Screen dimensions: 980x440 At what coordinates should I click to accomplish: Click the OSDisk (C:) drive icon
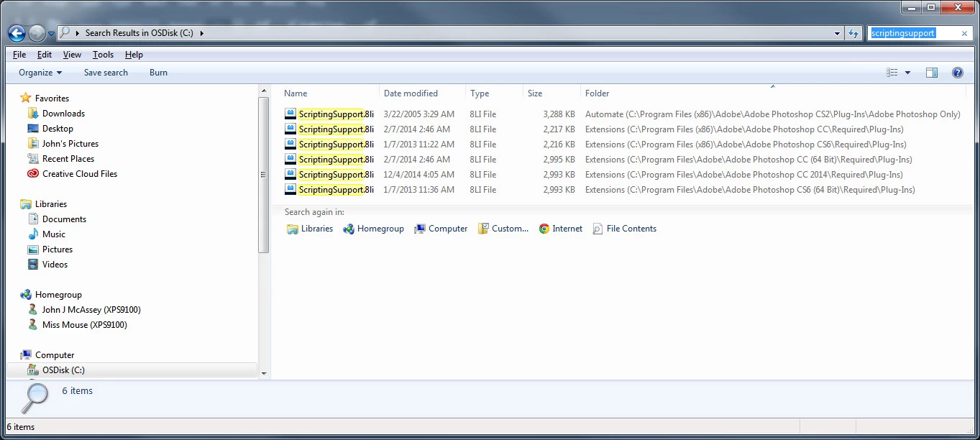(x=32, y=370)
